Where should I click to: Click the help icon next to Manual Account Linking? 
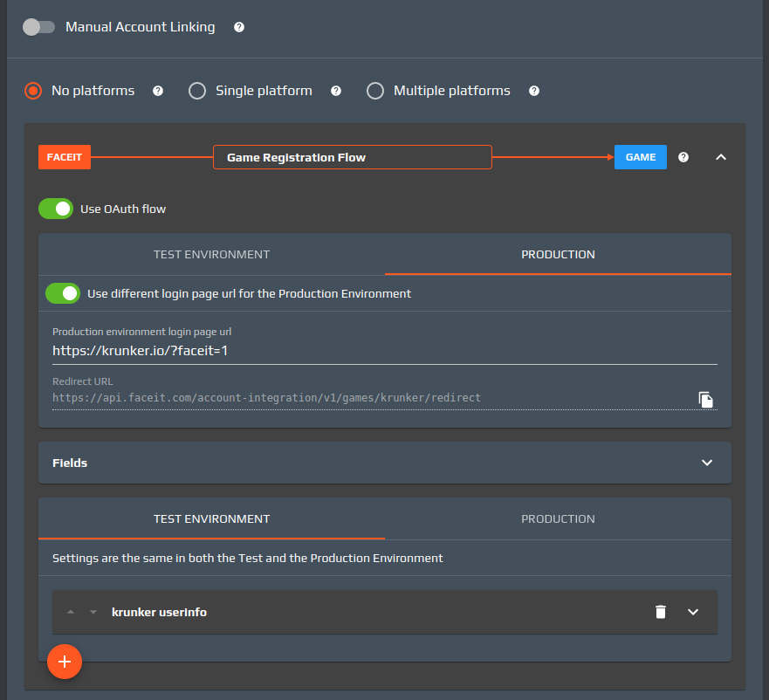click(x=238, y=27)
